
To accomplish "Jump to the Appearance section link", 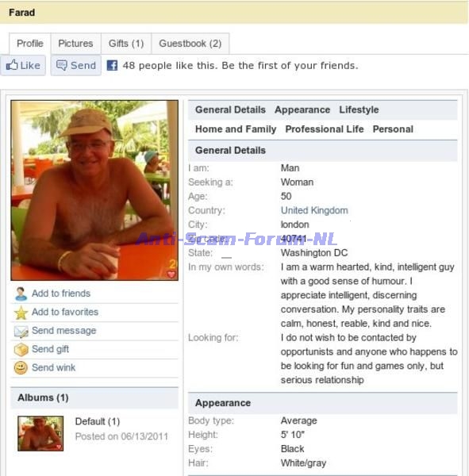I will click(x=302, y=109).
